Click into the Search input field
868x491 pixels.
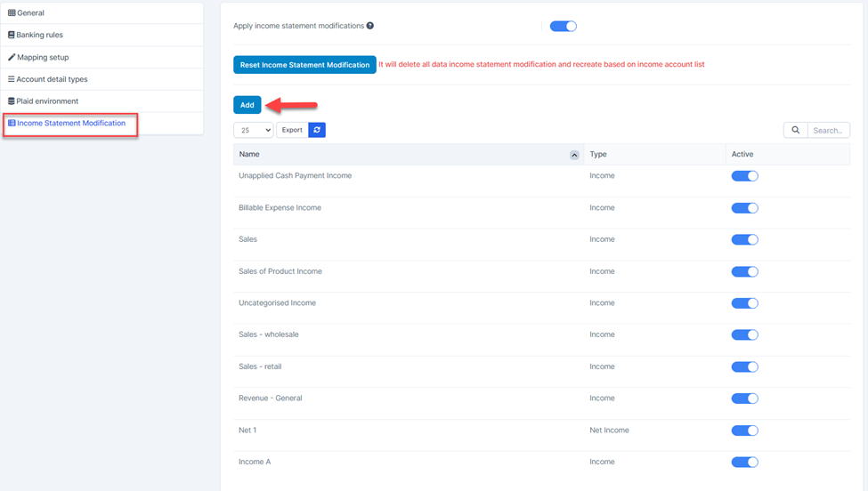click(828, 130)
